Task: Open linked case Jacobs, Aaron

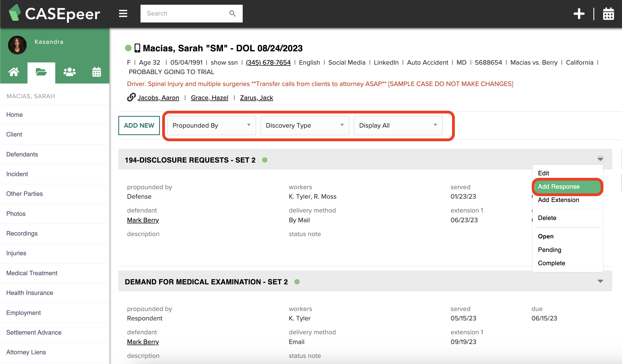Action: coord(158,98)
